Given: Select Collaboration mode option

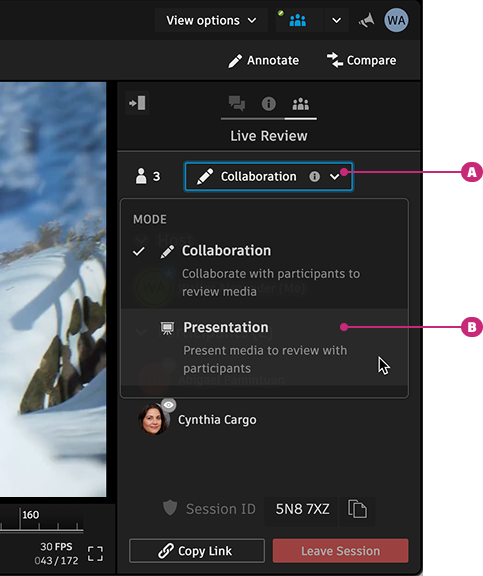Looking at the screenshot, I should tap(264, 270).
